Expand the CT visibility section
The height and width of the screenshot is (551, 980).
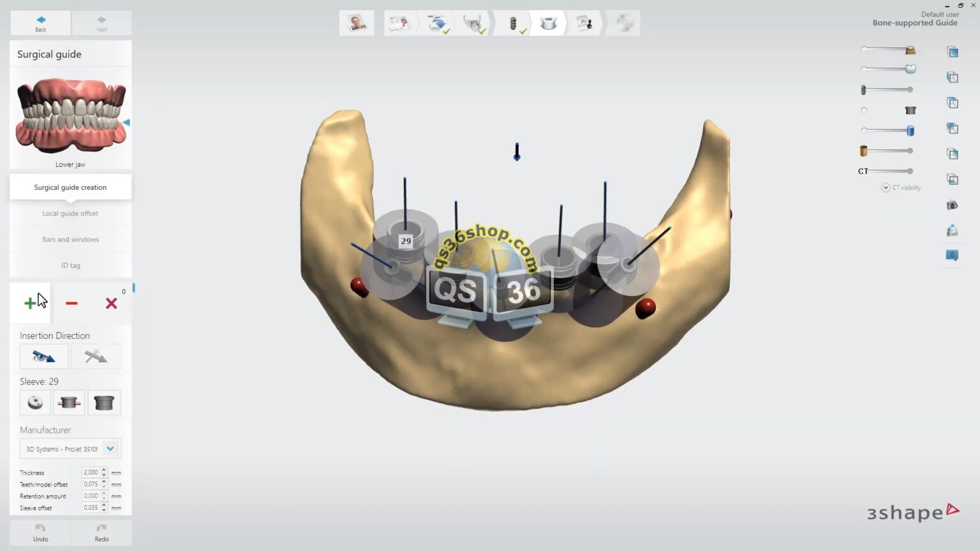(x=886, y=187)
